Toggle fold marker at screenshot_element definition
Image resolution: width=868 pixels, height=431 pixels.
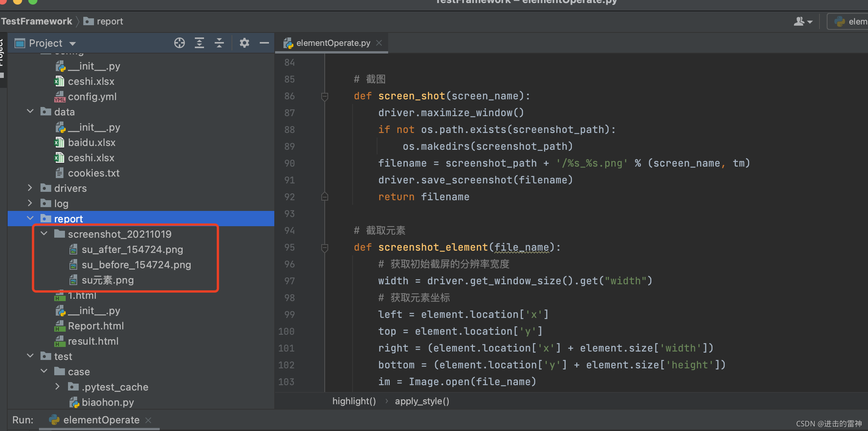coord(325,248)
